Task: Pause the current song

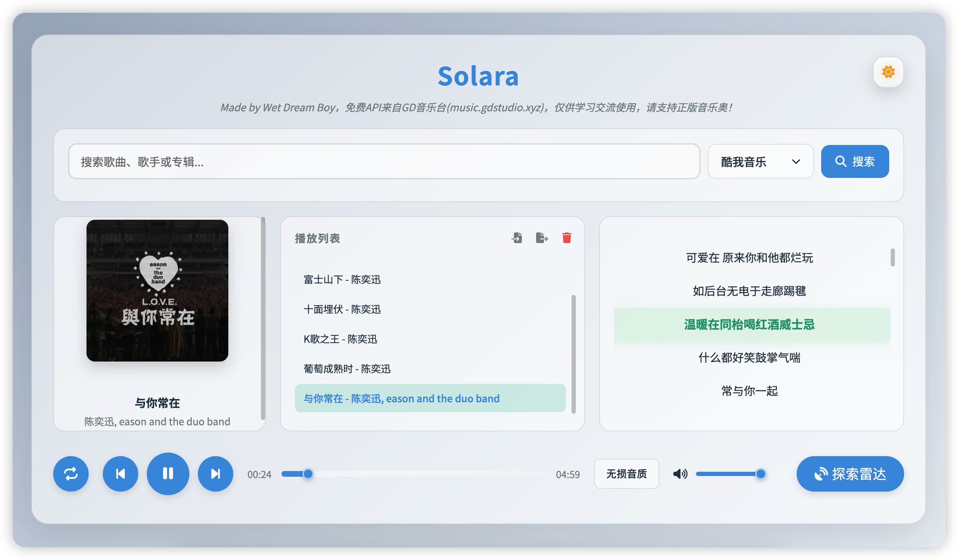Action: (x=168, y=474)
